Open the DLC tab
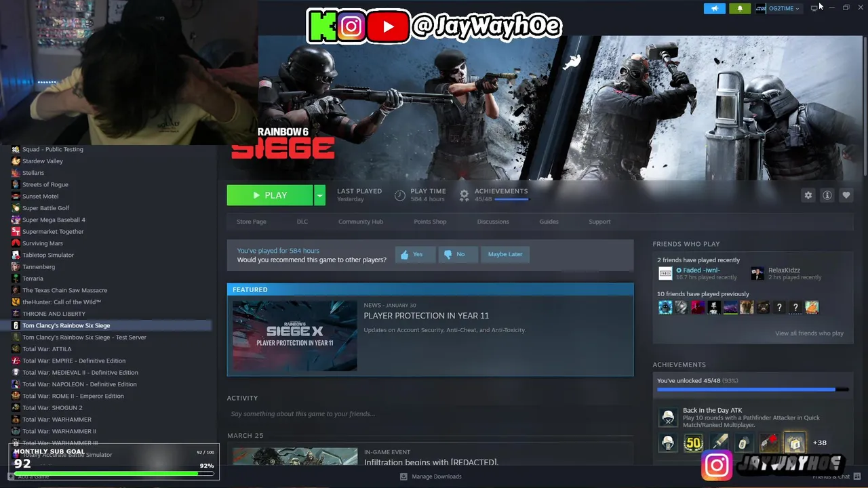The width and height of the screenshot is (868, 488). coord(302,222)
